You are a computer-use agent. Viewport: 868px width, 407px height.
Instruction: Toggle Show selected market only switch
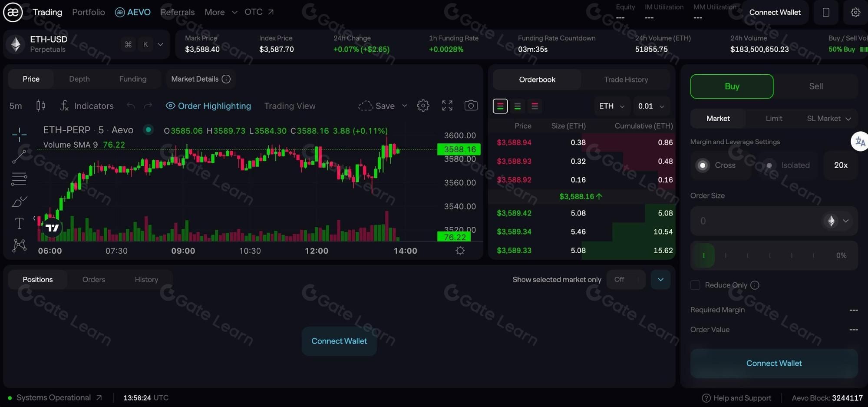(x=626, y=279)
